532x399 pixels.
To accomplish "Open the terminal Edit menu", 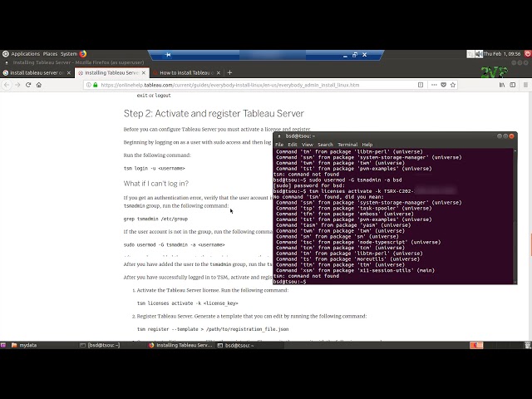I will pyautogui.click(x=292, y=145).
